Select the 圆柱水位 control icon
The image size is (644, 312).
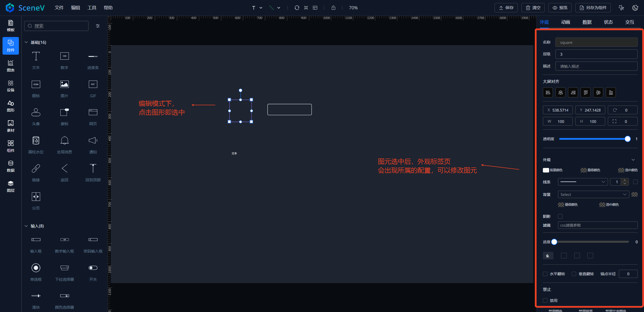point(36,141)
